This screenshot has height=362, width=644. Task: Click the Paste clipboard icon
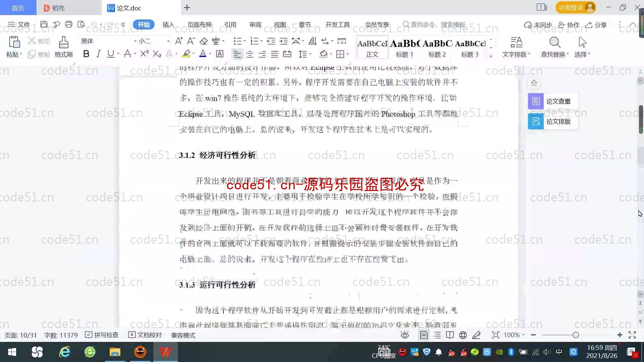click(14, 42)
